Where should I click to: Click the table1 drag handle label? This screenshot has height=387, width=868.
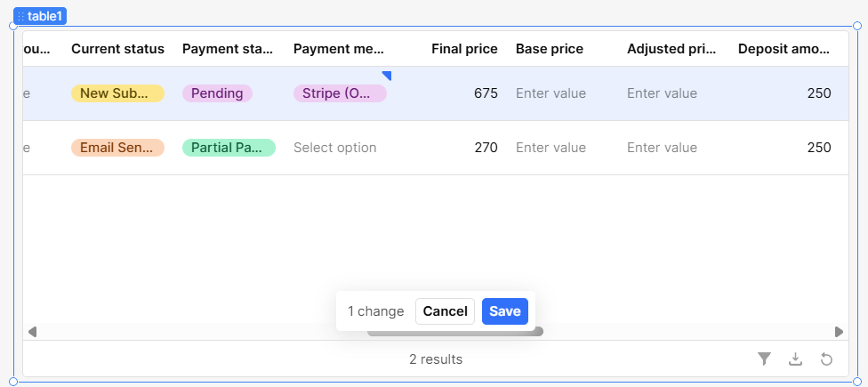click(41, 16)
